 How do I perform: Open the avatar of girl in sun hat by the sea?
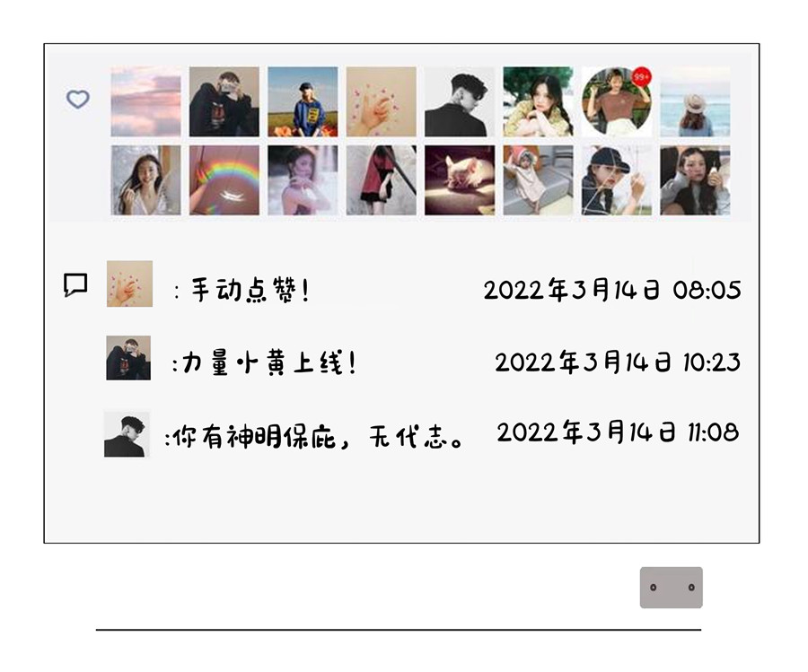(x=695, y=101)
